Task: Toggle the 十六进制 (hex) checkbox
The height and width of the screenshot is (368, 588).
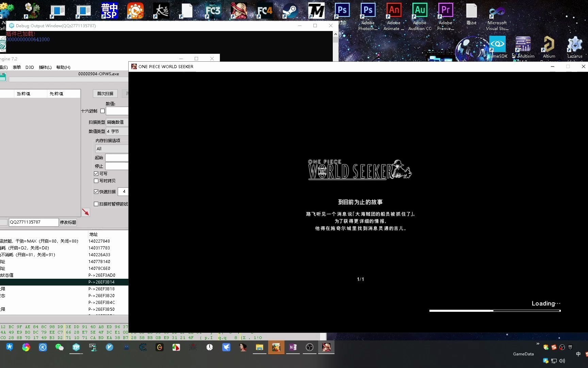Action: (x=102, y=111)
